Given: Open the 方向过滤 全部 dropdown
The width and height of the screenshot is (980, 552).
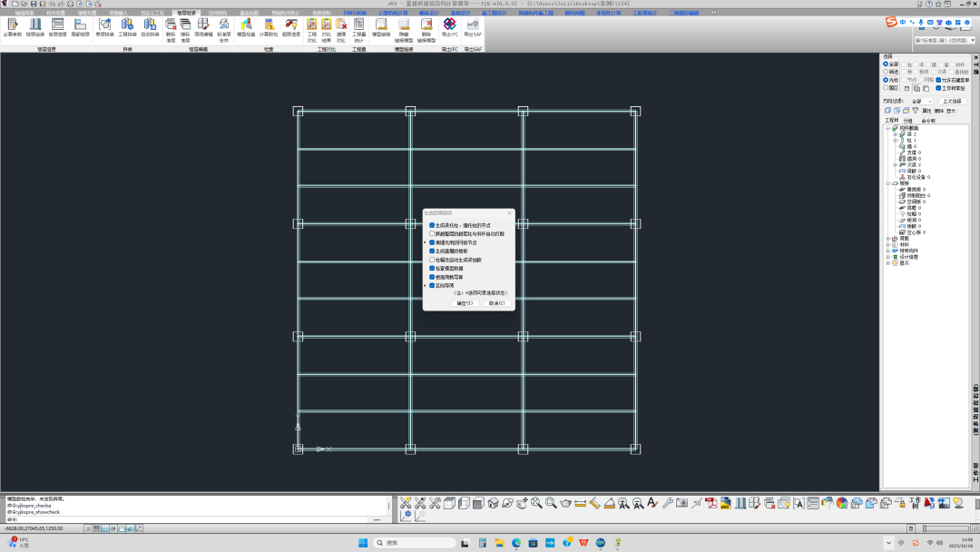Looking at the screenshot, I should click(921, 102).
